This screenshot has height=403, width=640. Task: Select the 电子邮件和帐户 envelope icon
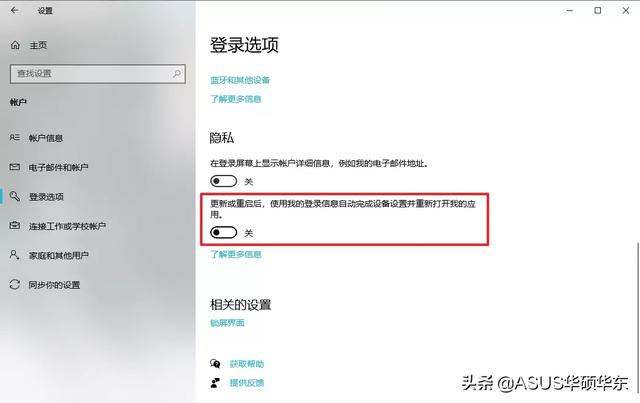point(15,167)
